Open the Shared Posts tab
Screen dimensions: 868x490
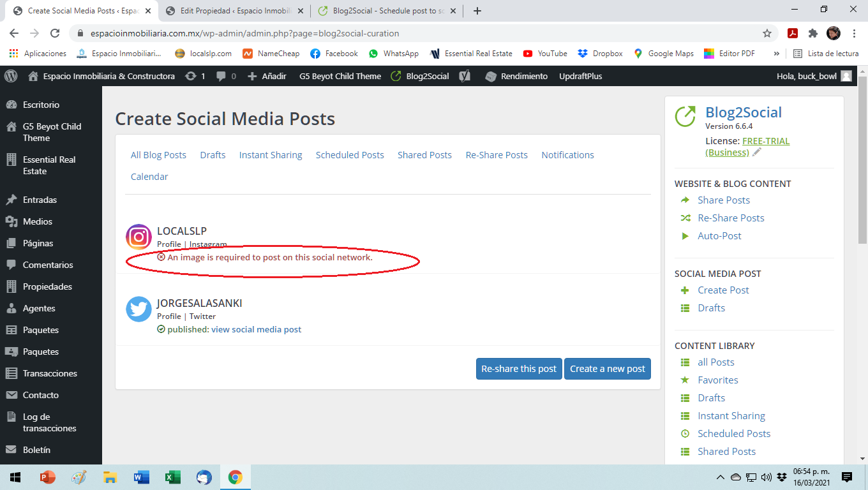click(x=424, y=155)
